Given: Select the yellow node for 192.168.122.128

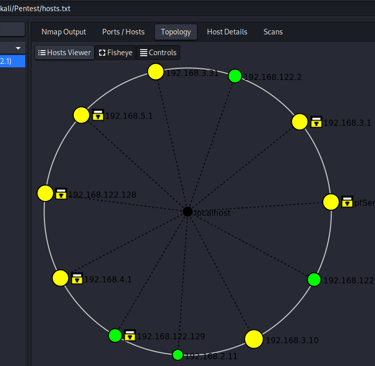Looking at the screenshot, I should coord(45,193).
